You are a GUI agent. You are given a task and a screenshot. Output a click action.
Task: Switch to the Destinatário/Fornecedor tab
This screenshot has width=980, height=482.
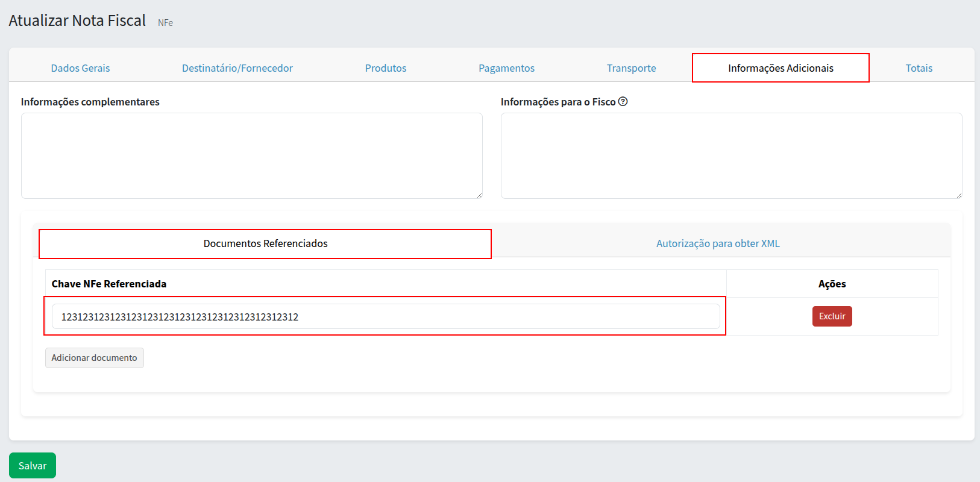[x=237, y=68]
